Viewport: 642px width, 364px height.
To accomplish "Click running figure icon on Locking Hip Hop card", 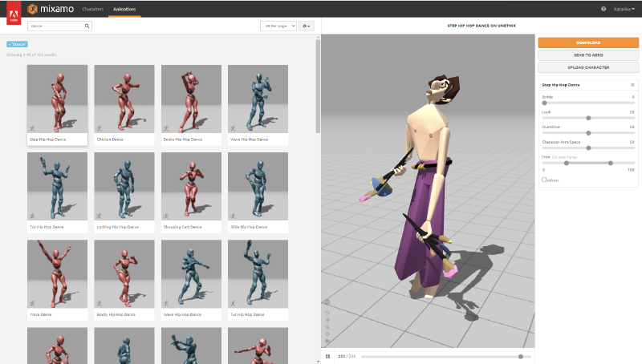I will pos(99,216).
